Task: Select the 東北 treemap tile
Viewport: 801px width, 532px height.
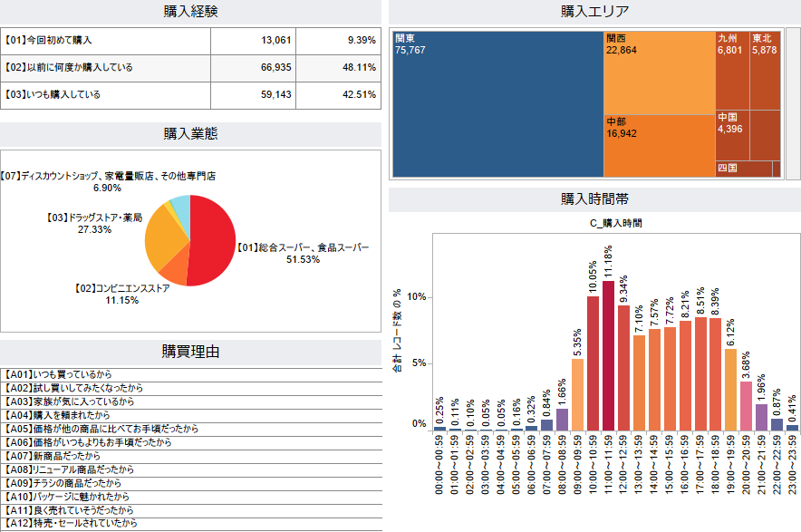Action: tap(766, 71)
